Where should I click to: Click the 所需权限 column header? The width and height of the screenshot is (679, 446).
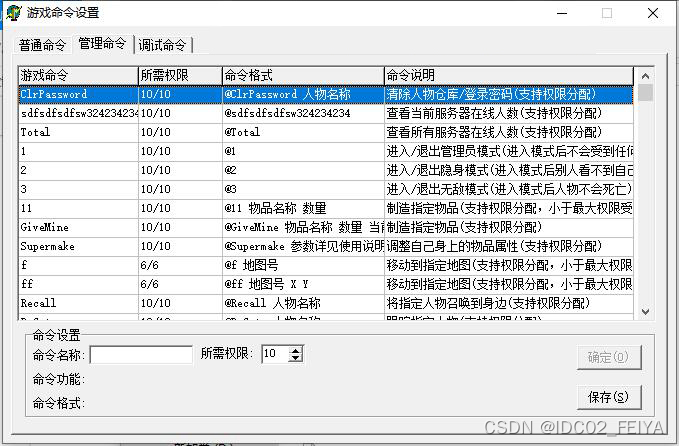pyautogui.click(x=178, y=76)
